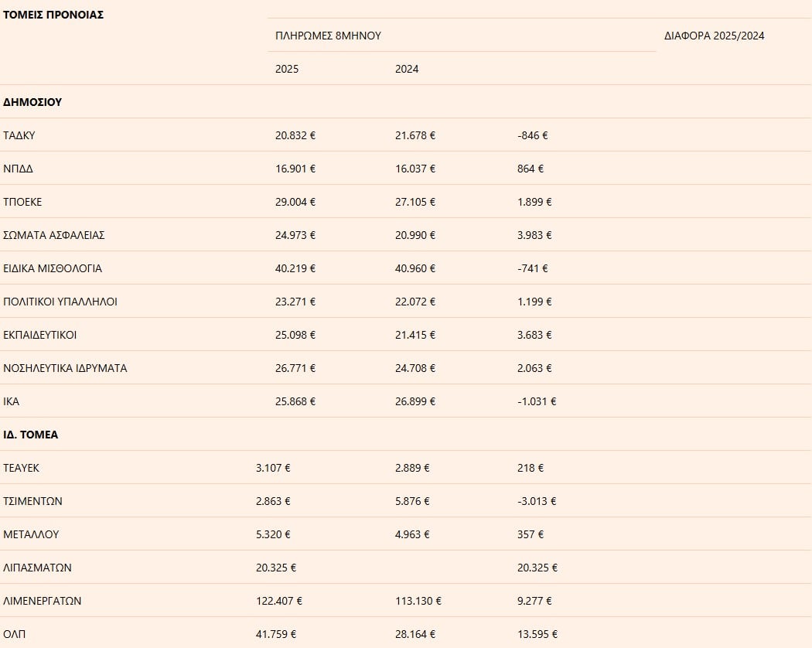Click the ΤΟΜΕΙΣ ΠΡΟΝΟΙΑΣ column header
This screenshot has height=648, width=812.
[x=53, y=15]
